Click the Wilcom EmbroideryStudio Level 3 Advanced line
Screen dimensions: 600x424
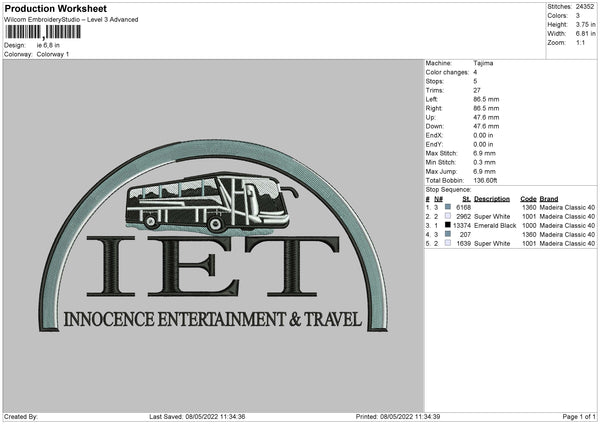[71, 20]
